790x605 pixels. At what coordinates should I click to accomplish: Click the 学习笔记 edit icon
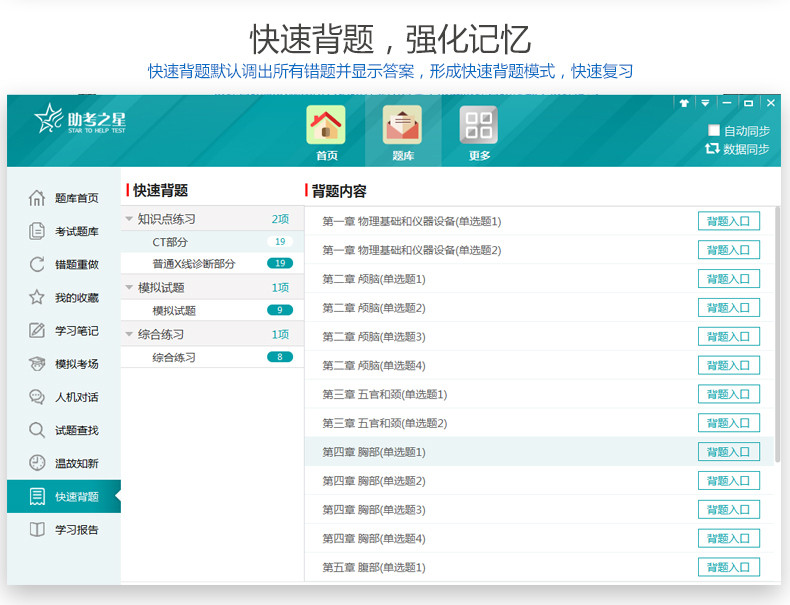point(37,330)
